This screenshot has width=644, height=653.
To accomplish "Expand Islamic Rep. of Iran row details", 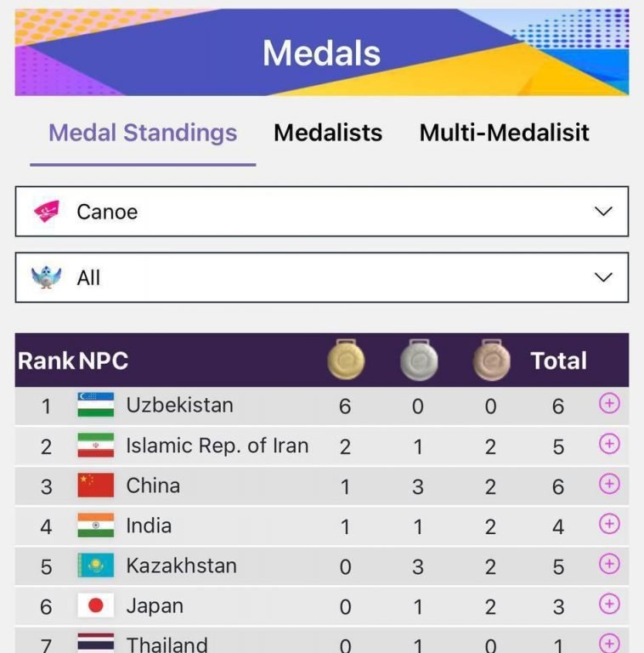I will (x=609, y=444).
